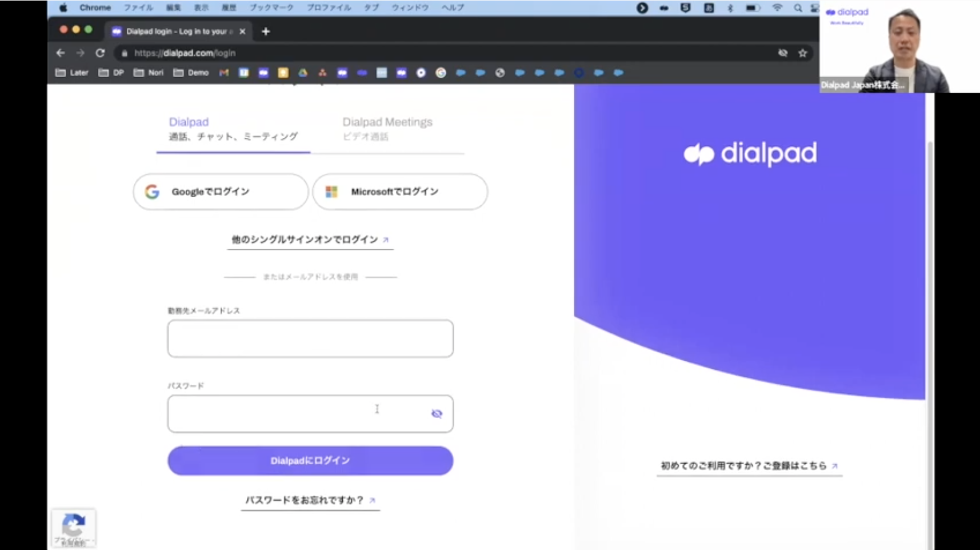The height and width of the screenshot is (550, 980).
Task: Open the 履歴 menu
Action: click(x=229, y=7)
